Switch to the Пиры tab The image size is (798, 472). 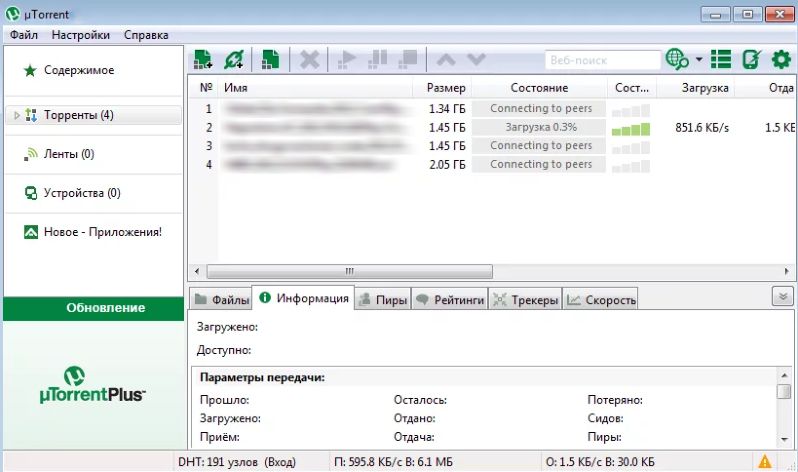[x=383, y=300]
